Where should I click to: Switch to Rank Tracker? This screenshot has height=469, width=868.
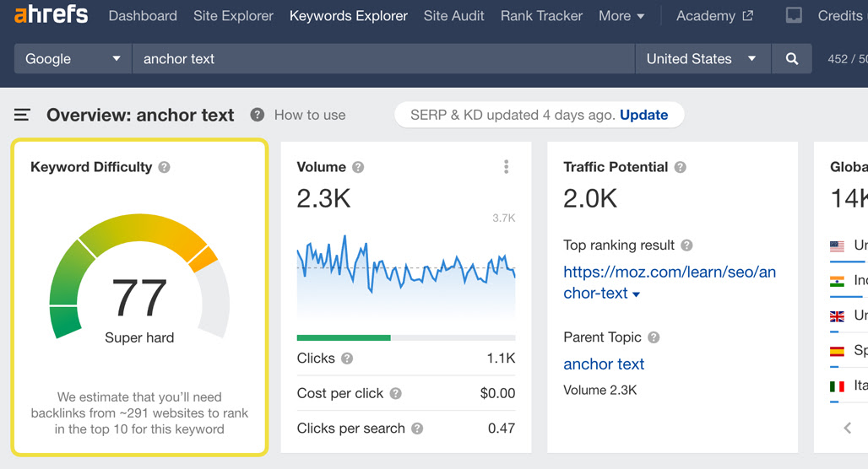[541, 16]
